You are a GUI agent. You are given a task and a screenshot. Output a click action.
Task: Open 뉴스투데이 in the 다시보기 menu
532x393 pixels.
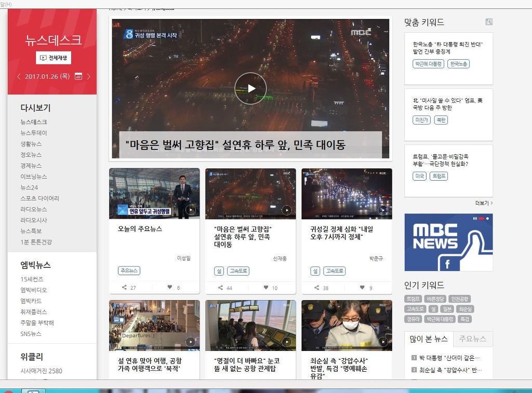click(34, 133)
